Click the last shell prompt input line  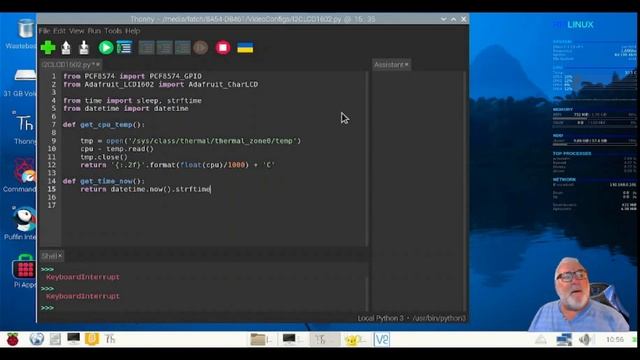coord(204,308)
